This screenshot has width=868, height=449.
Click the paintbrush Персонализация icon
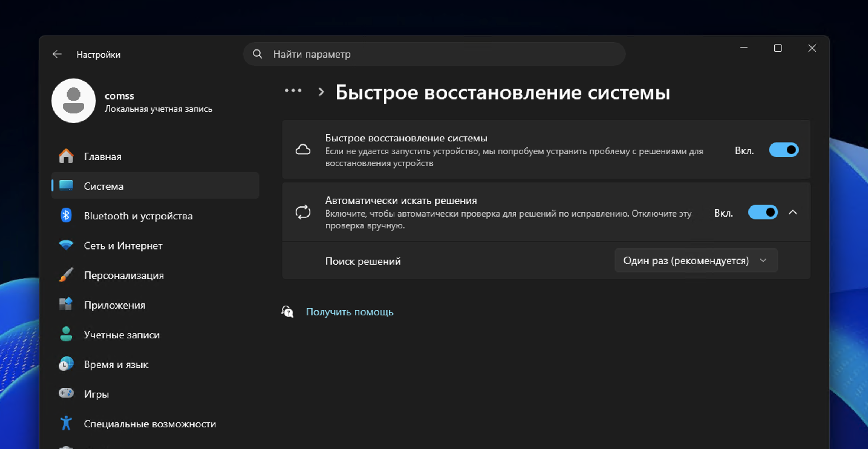(66, 275)
